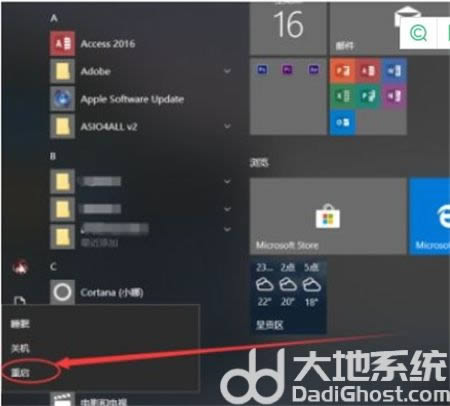
Task: Click the letter A group header
Action: coord(54,18)
